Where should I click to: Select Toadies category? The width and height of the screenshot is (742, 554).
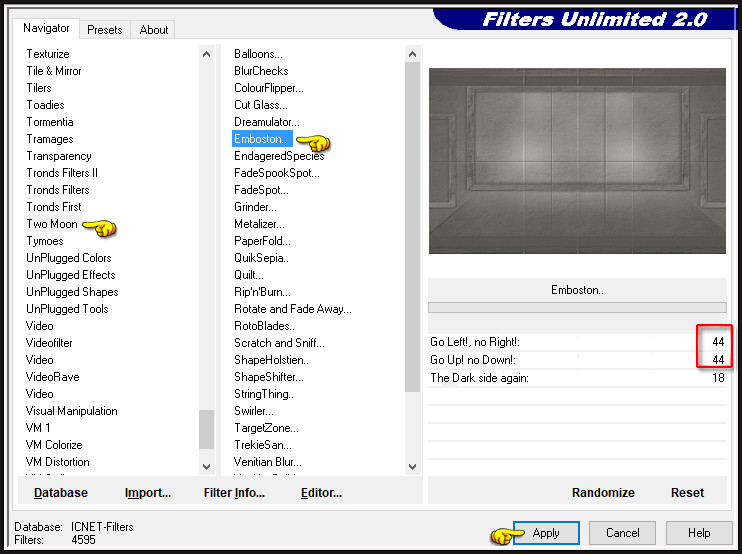(x=45, y=105)
